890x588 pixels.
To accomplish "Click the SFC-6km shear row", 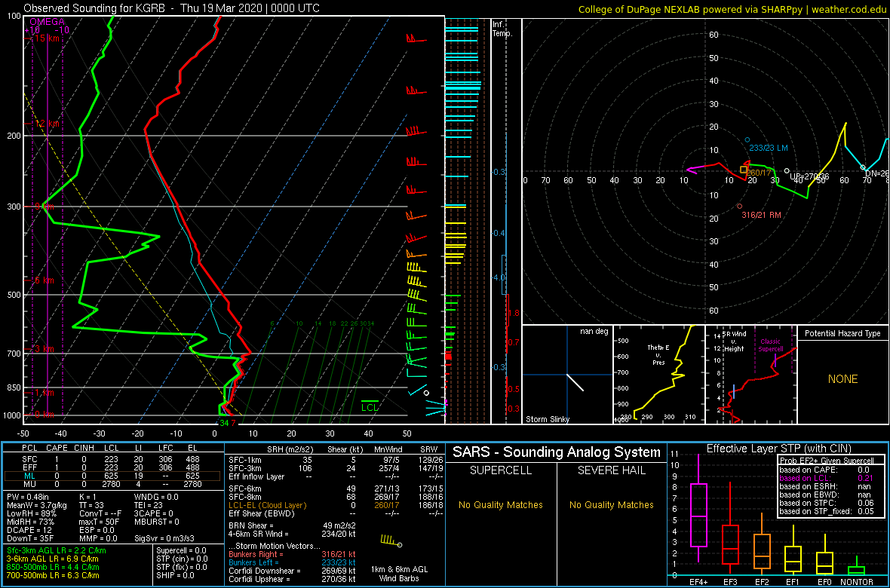I will tap(335, 488).
